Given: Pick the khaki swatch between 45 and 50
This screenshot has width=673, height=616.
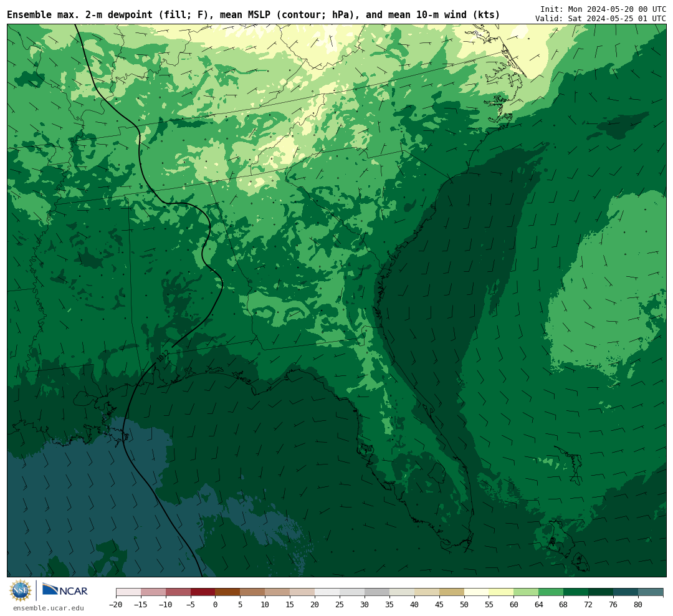Looking at the screenshot, I should [x=452, y=592].
